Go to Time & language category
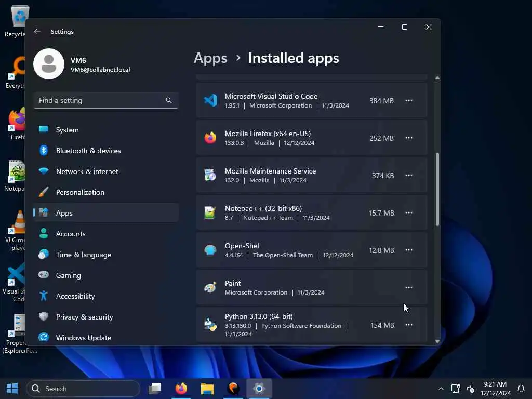 pyautogui.click(x=106, y=255)
